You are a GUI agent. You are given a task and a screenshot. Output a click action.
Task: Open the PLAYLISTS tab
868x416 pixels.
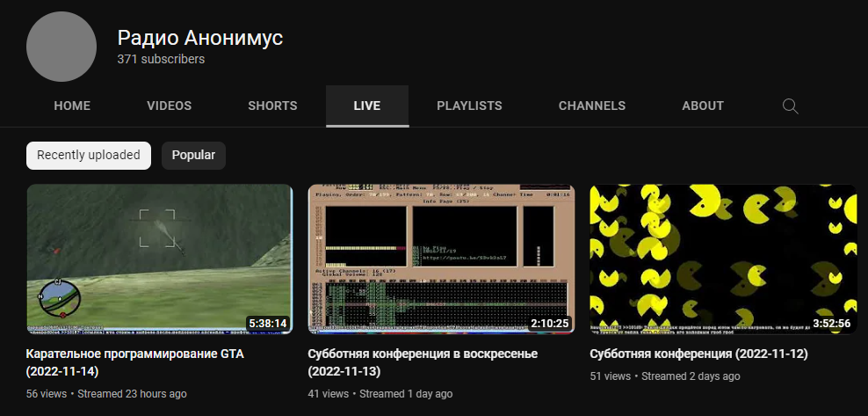(469, 106)
